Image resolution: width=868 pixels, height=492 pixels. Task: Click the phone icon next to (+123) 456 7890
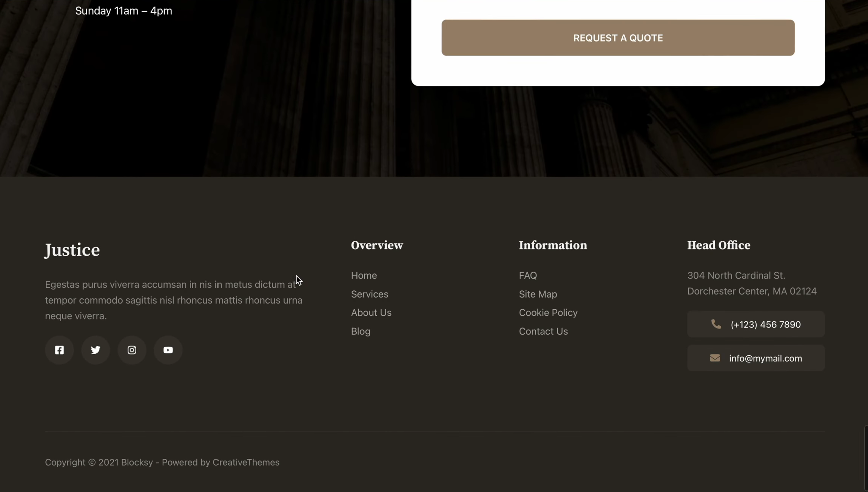[x=715, y=324]
